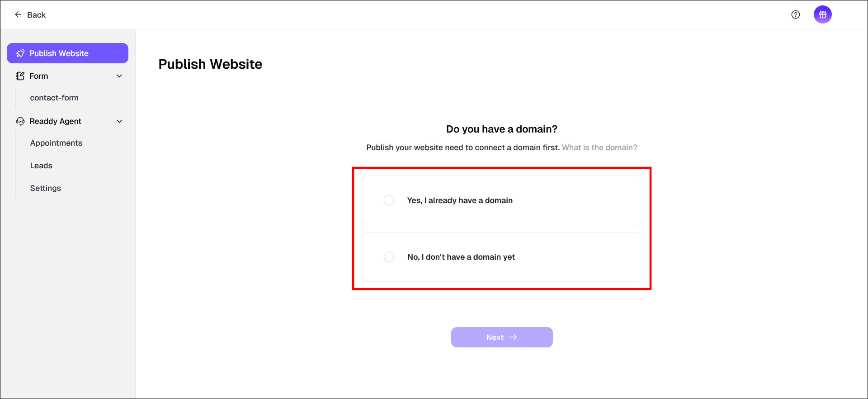Screen dimensions: 868x399
Task: Click the "What is the domain?" link
Action: coord(599,147)
